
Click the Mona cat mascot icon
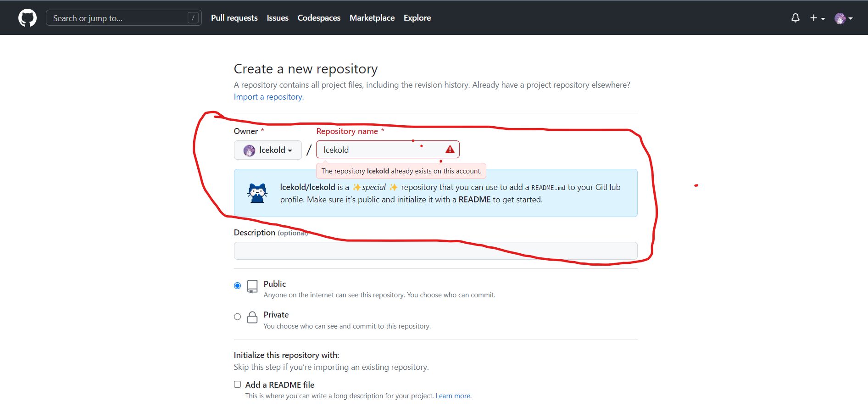pyautogui.click(x=257, y=193)
